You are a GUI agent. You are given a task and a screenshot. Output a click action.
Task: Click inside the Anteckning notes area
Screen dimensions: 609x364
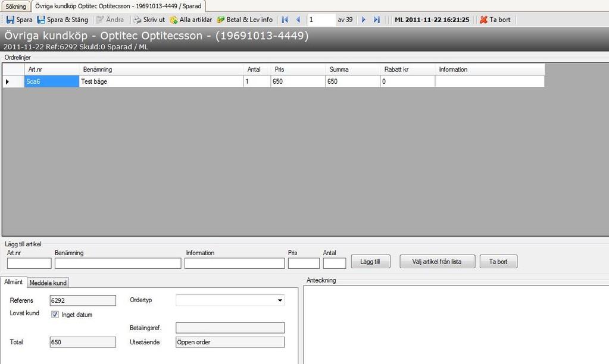pyautogui.click(x=456, y=325)
